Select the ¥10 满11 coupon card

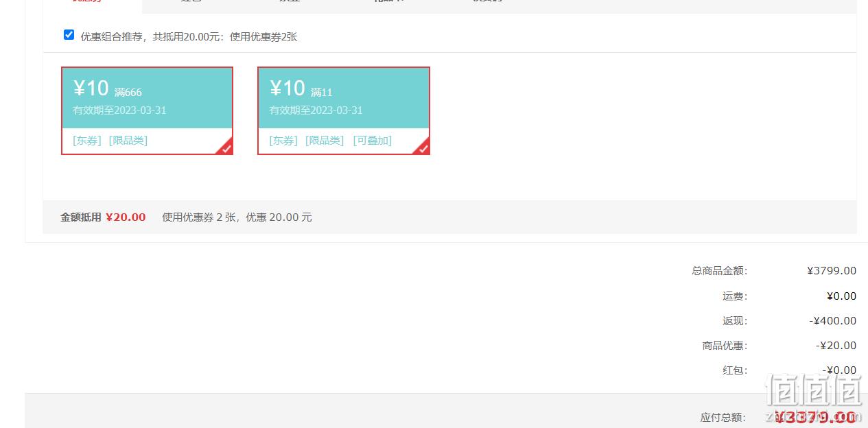click(344, 110)
